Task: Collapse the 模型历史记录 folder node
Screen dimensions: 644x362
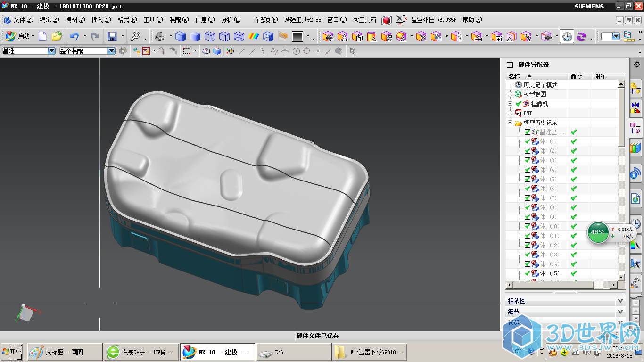Action: (x=510, y=123)
